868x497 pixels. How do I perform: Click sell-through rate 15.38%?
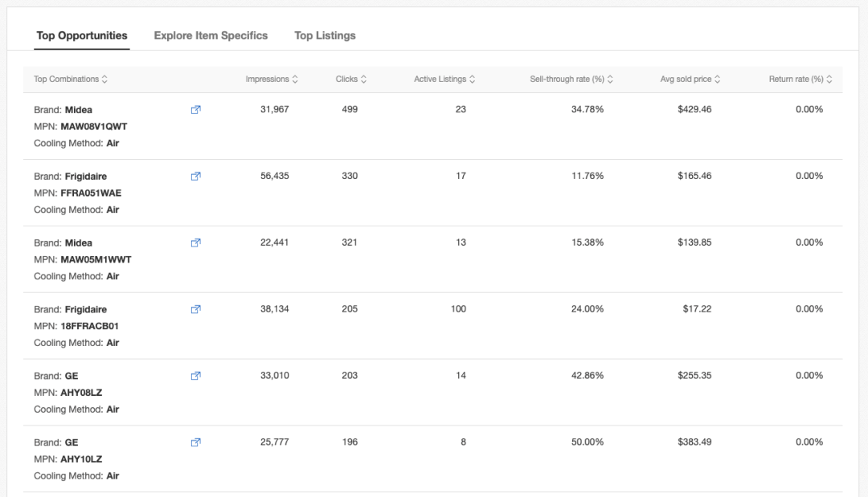click(x=588, y=242)
